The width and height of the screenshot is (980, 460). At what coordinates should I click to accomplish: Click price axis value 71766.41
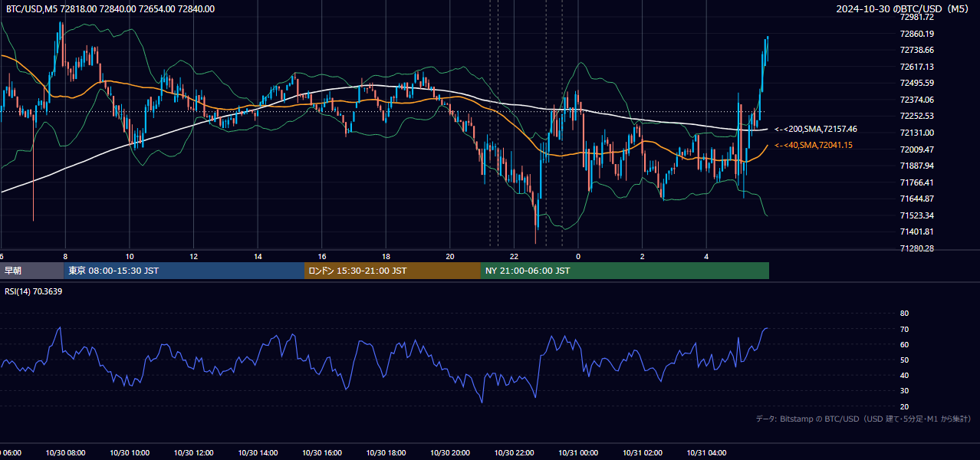point(917,182)
